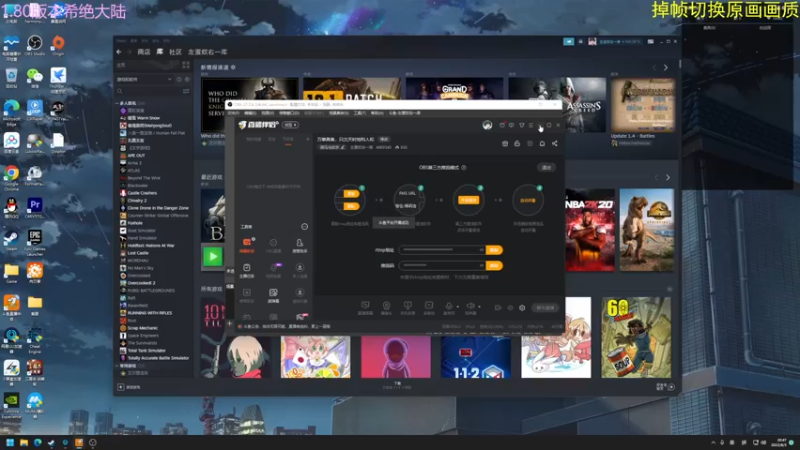Copy rtmp address with orange button
The height and width of the screenshot is (450, 800).
pyautogui.click(x=494, y=250)
